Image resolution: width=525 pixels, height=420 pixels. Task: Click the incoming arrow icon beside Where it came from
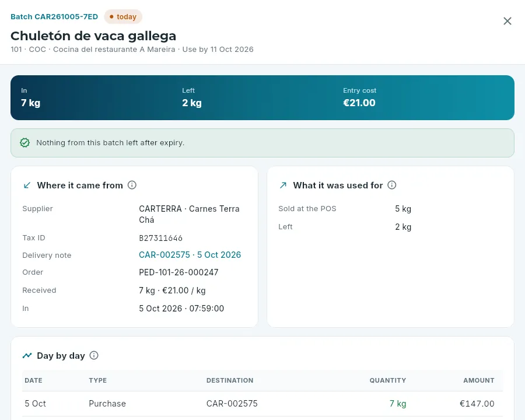(x=27, y=185)
